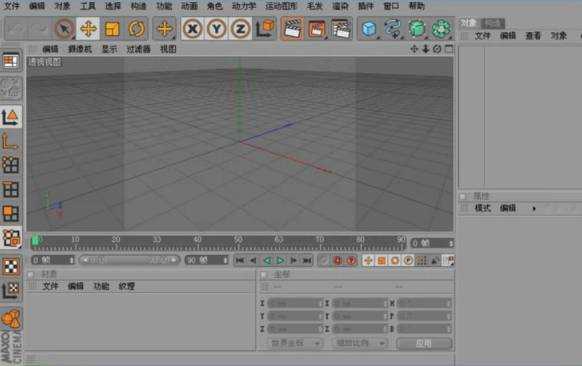This screenshot has width=582, height=366.
Task: Open the 动画 menu
Action: pyautogui.click(x=189, y=6)
